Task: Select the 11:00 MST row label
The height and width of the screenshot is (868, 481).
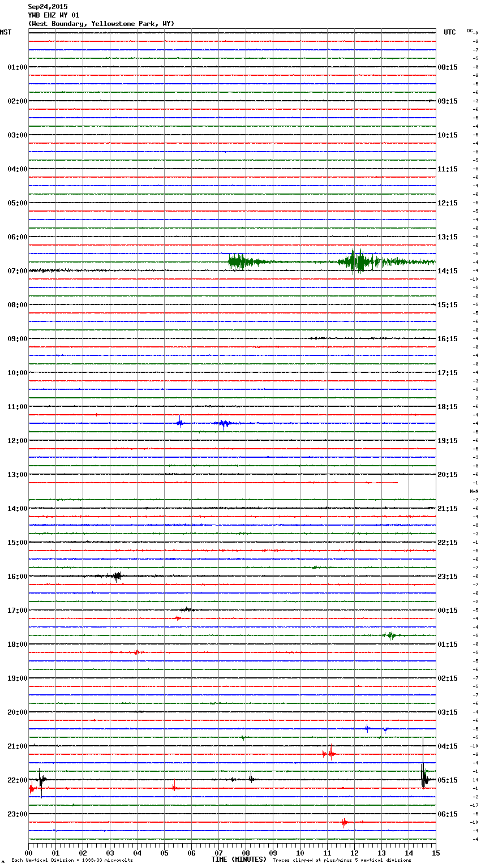Action: (18, 407)
